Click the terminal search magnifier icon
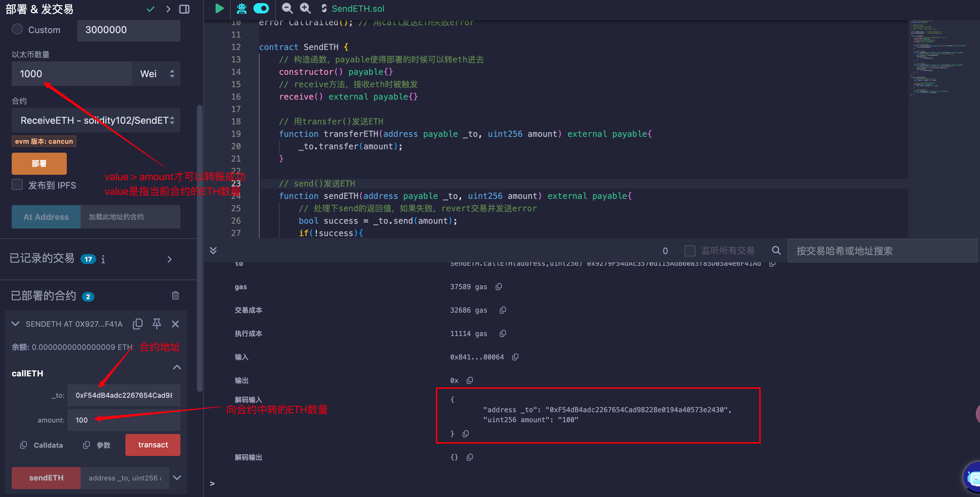 (776, 250)
